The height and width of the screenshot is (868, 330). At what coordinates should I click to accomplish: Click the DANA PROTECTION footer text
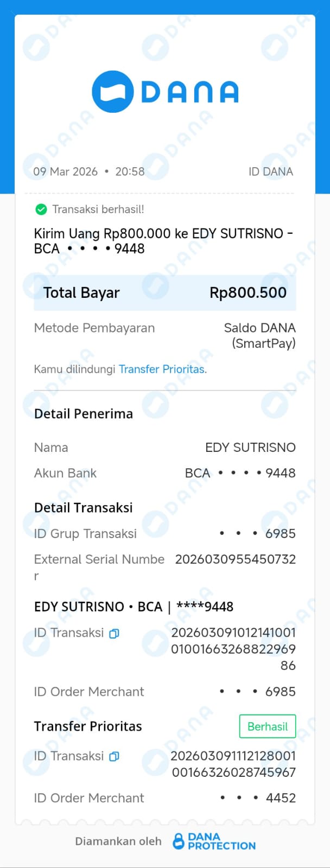pos(221,841)
